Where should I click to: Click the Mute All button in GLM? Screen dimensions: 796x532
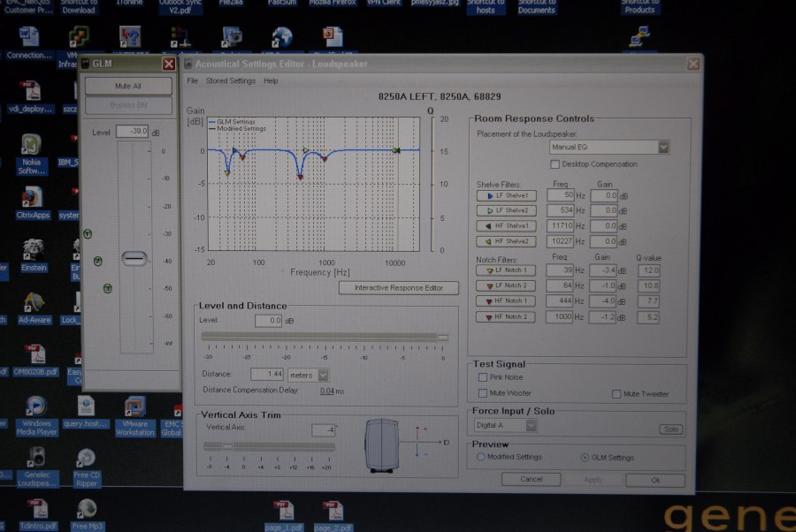pos(128,87)
